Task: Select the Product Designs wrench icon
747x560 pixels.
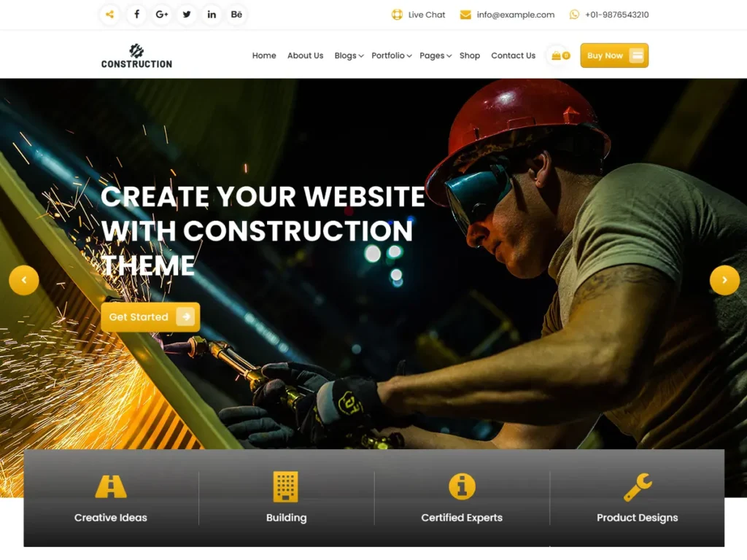Action: 637,486
